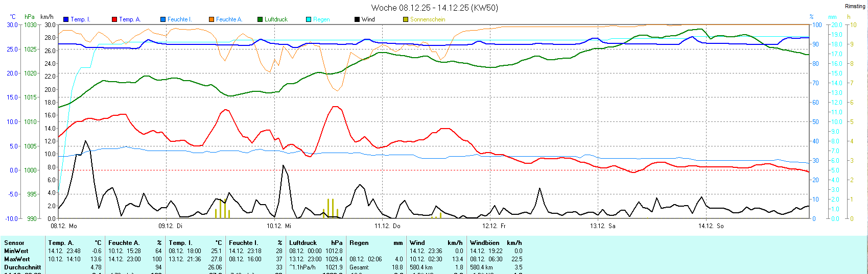Click the black Wind legend swatch
Screen dimensions: 868x274
pos(357,19)
